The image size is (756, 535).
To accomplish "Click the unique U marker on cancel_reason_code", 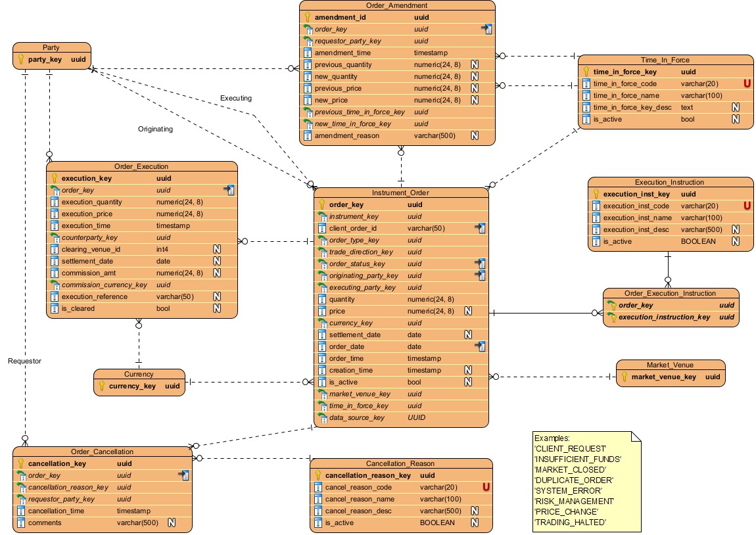I will pos(486,487).
